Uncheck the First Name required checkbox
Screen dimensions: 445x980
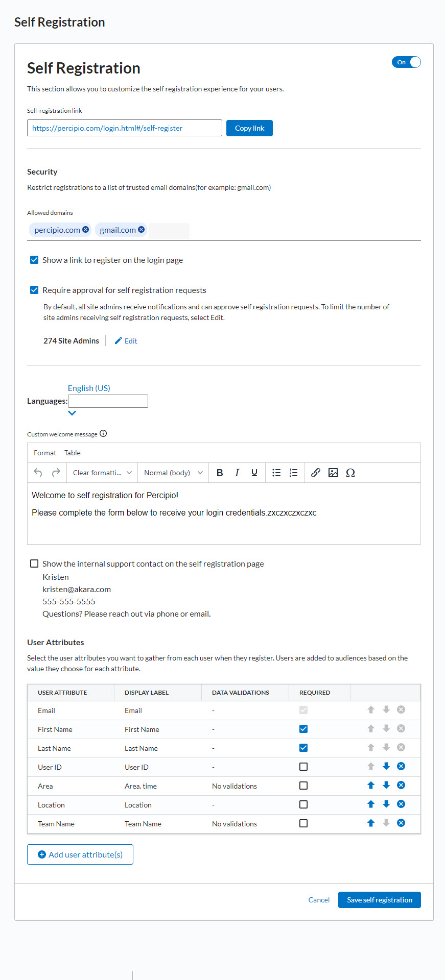[303, 729]
